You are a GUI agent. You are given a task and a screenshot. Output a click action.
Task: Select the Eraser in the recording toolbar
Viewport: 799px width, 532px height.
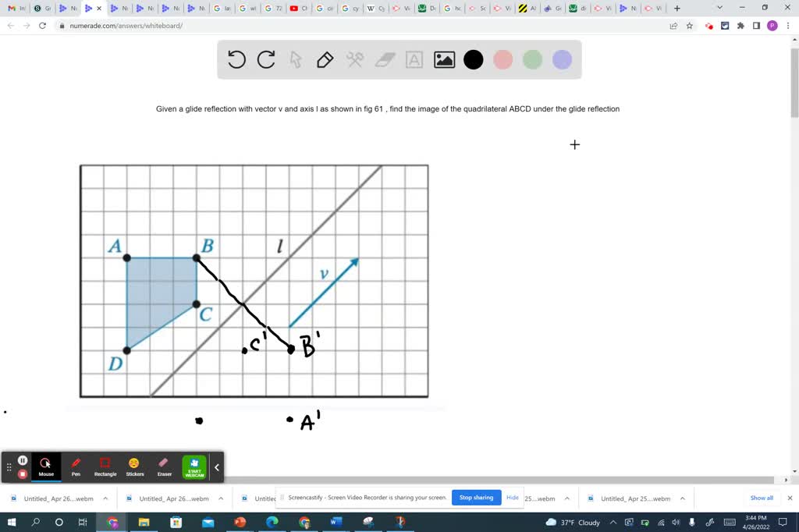click(164, 464)
